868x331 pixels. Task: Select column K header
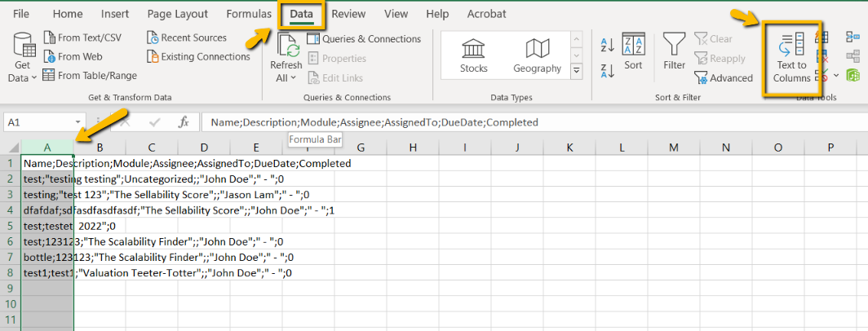click(x=569, y=148)
